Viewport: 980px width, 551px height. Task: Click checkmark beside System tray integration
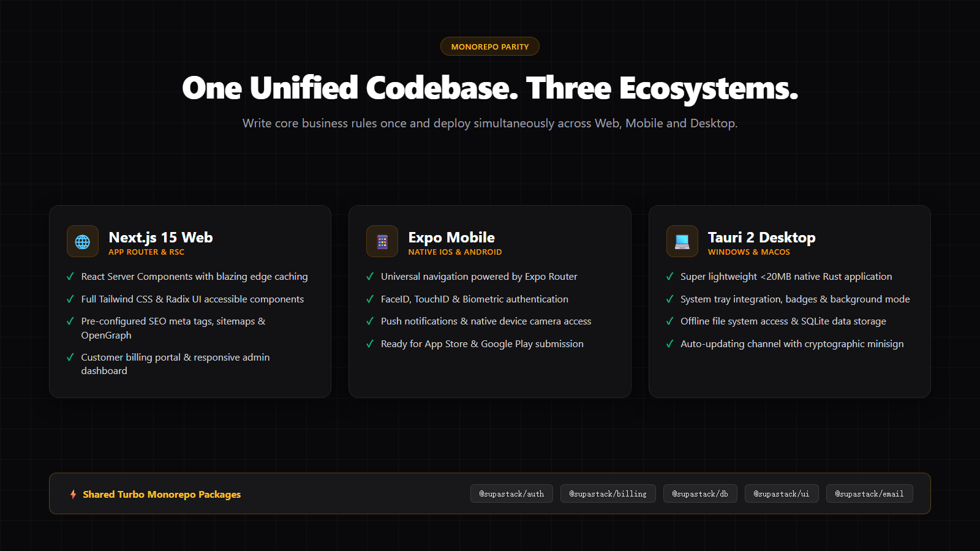670,299
